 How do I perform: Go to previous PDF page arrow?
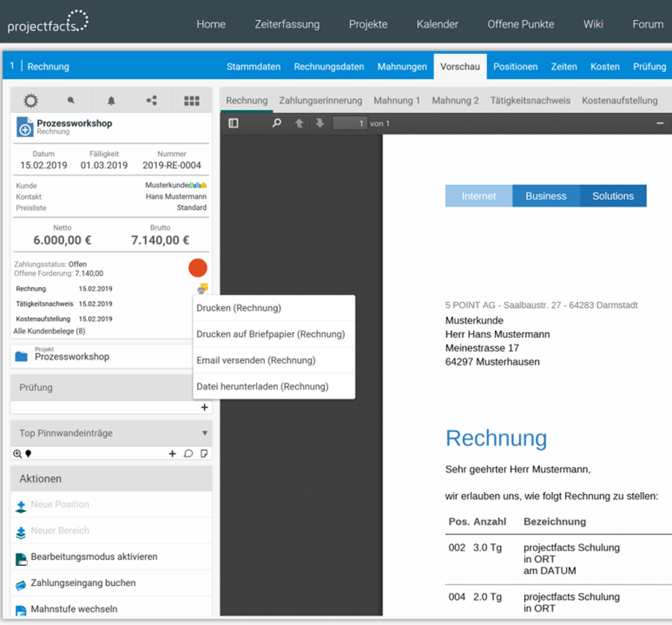click(x=299, y=124)
